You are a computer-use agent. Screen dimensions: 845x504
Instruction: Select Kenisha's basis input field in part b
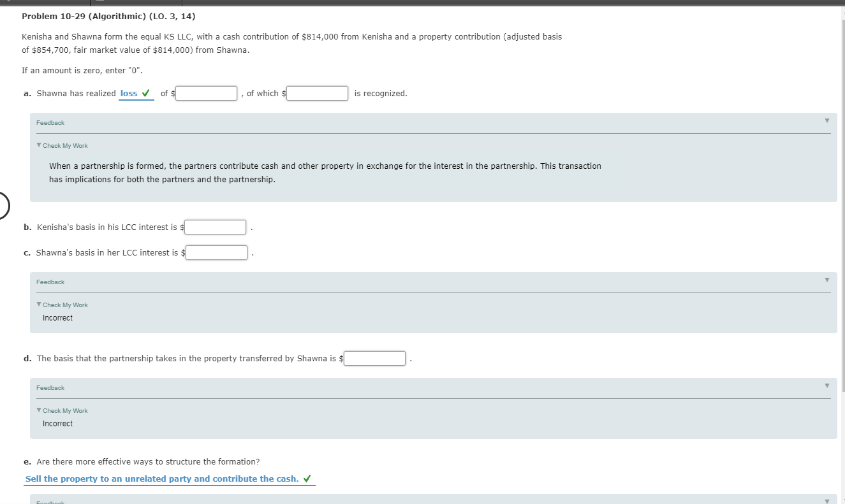pos(215,227)
